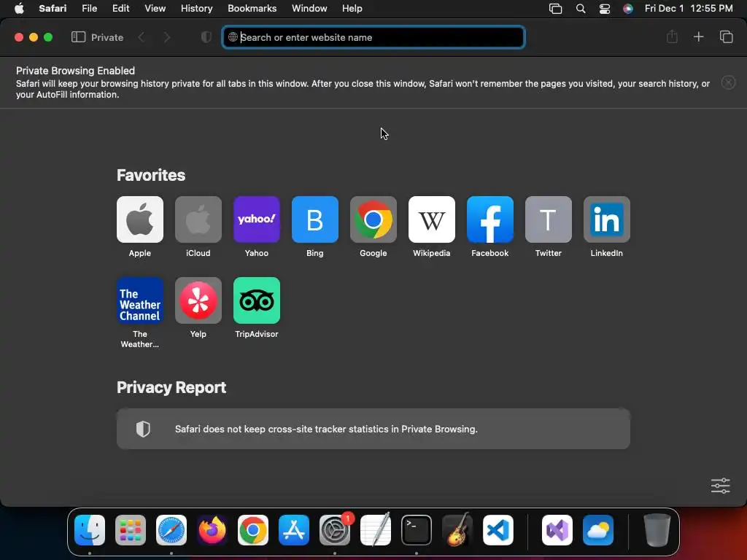747x560 pixels.
Task: Click the Privacy Report tracker statistics box
Action: click(373, 429)
